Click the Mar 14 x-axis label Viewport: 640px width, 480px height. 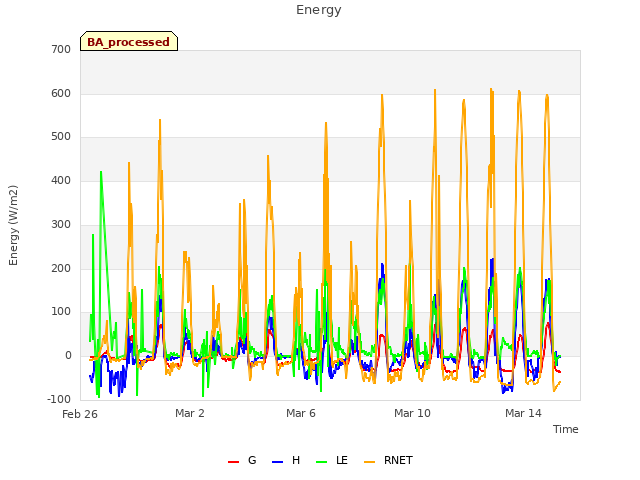(523, 413)
